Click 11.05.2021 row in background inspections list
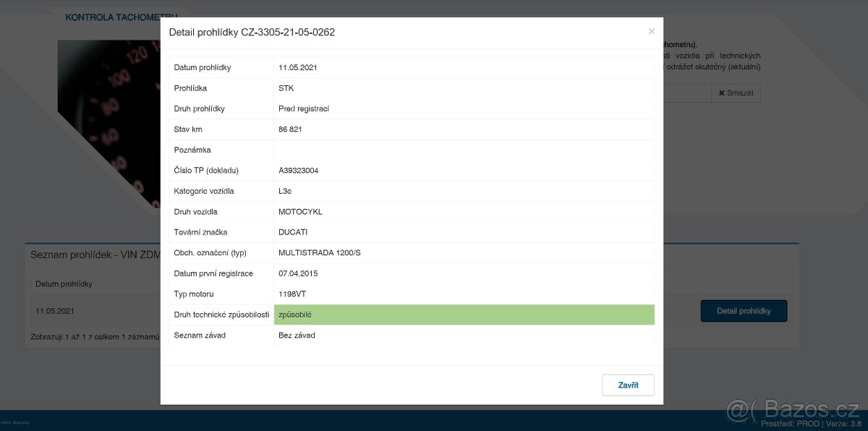 point(55,311)
